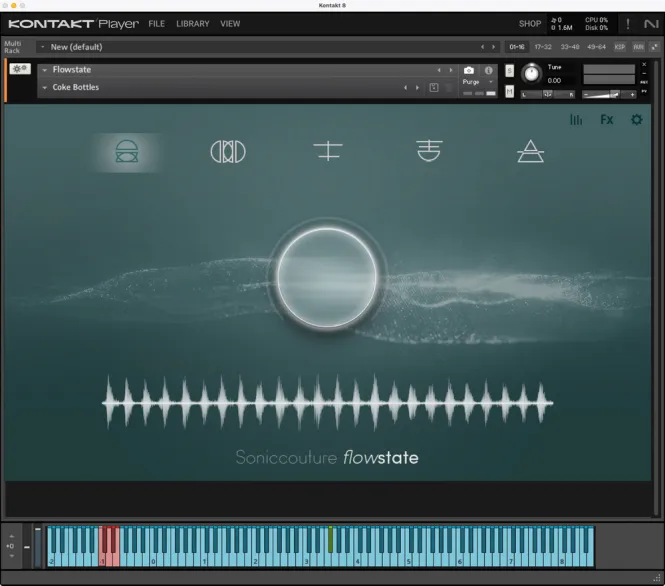665x586 pixels.
Task: Click the pan center icon
Action: 548,94
